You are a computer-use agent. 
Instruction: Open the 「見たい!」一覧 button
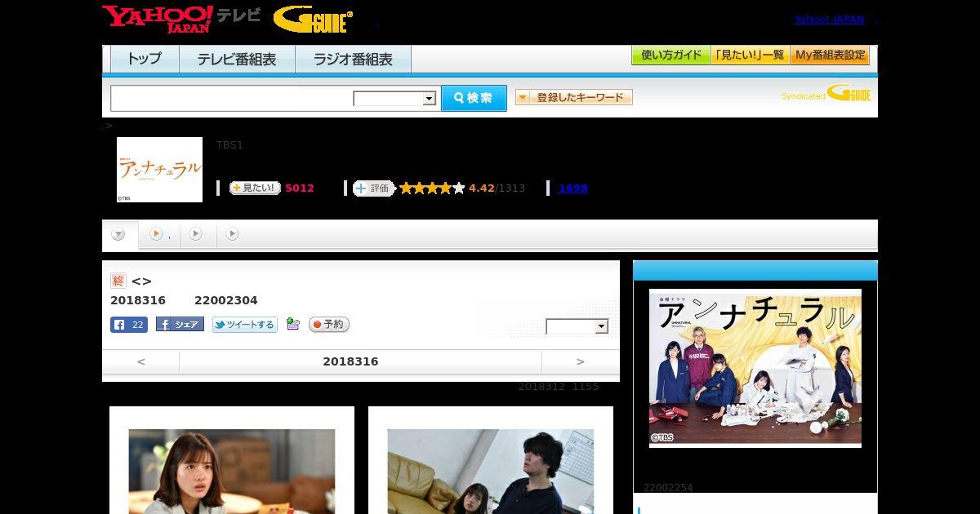pyautogui.click(x=750, y=55)
